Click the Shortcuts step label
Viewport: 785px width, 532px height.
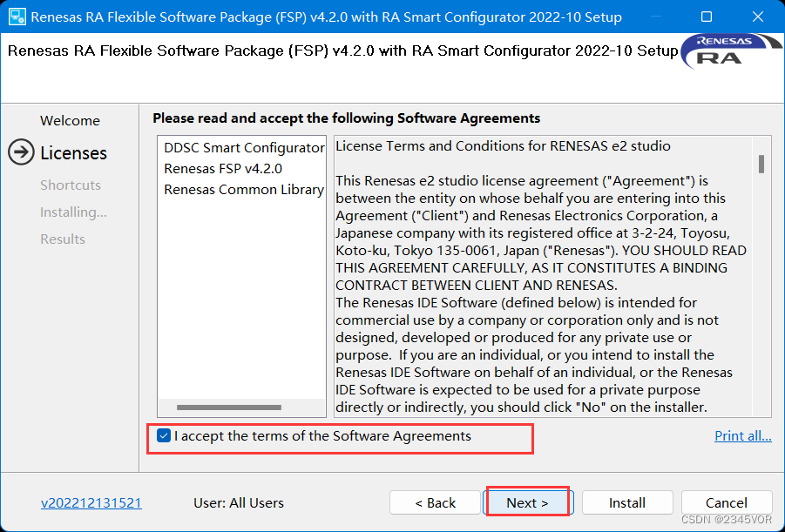point(71,185)
